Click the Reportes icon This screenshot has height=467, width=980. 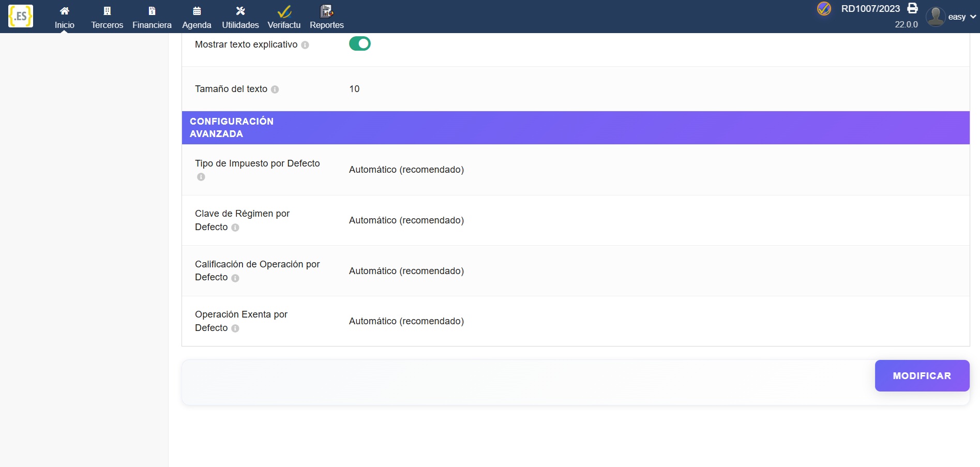point(326,11)
